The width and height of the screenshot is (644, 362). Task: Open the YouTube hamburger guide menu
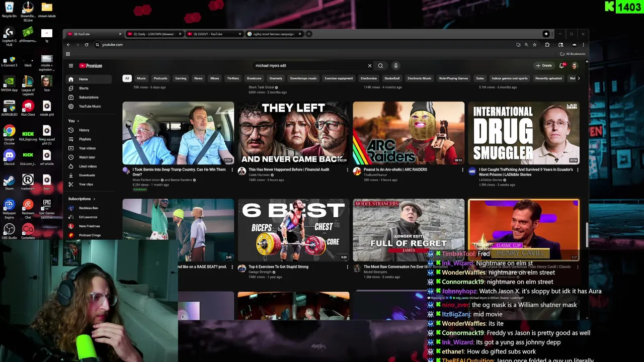(71, 66)
